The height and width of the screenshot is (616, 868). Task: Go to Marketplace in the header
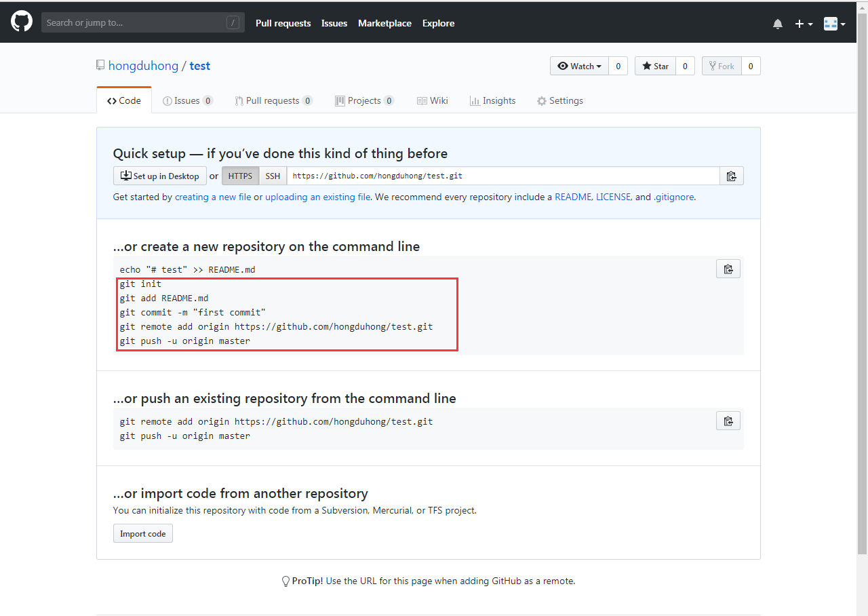point(384,23)
